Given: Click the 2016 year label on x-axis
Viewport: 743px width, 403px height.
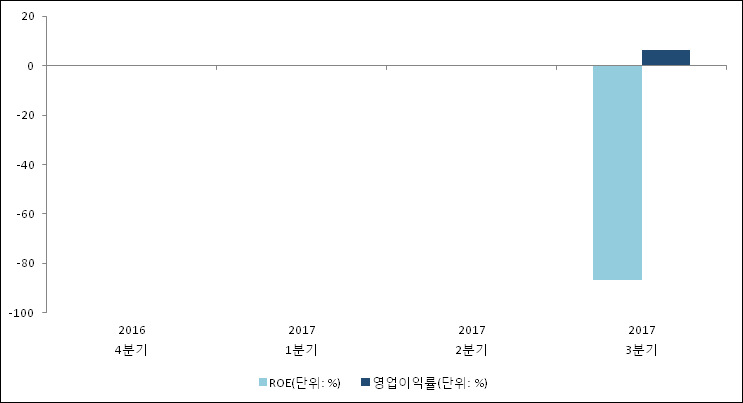Looking at the screenshot, I should (132, 330).
